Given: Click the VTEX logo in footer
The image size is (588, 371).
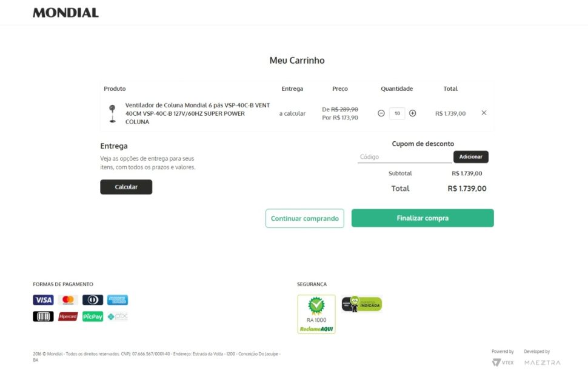Looking at the screenshot, I should [x=503, y=363].
